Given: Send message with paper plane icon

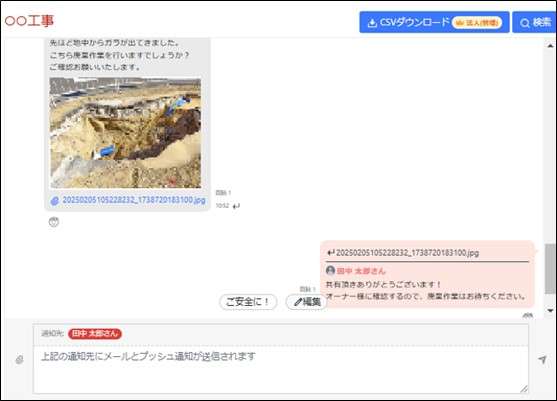Looking at the screenshot, I should pyautogui.click(x=542, y=359).
